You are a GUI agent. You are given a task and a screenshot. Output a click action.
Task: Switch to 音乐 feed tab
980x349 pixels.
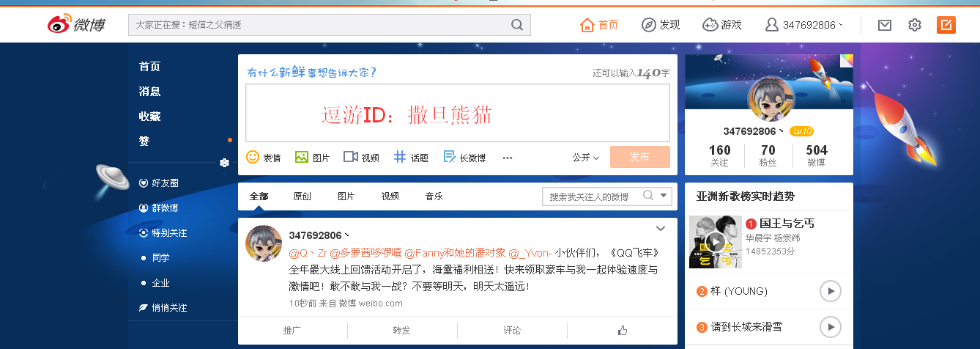[434, 196]
